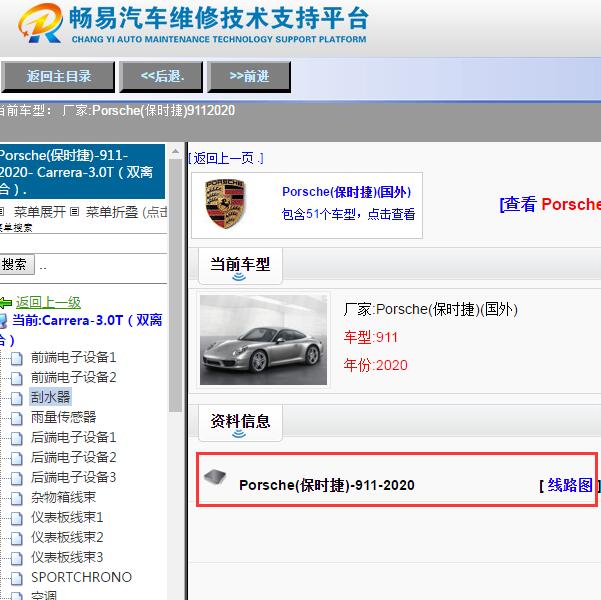Click the 返回上一级 link

click(x=48, y=302)
